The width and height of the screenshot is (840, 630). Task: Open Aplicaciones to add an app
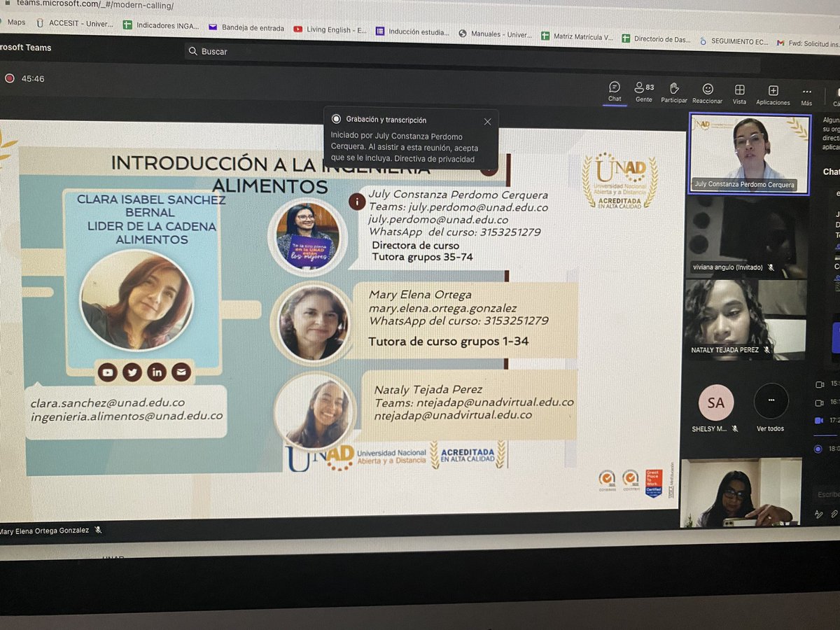[x=773, y=94]
